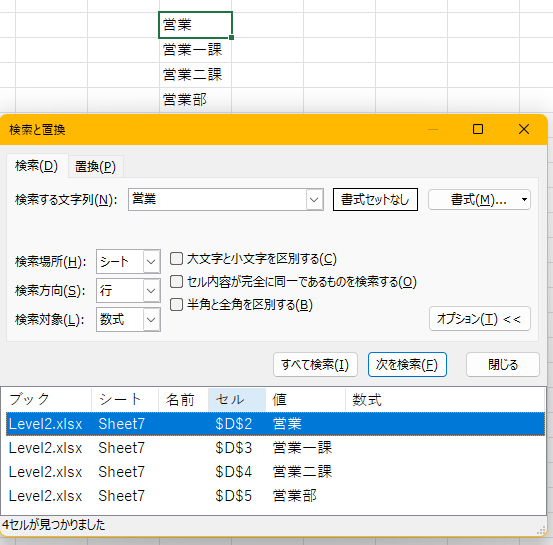Click the 検索する文字列 input field containing 営業
This screenshot has width=553, height=545.
pos(218,199)
